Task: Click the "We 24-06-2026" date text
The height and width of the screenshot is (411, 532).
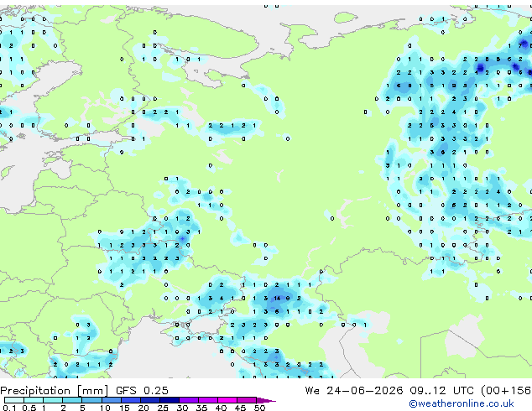Action: (x=354, y=391)
